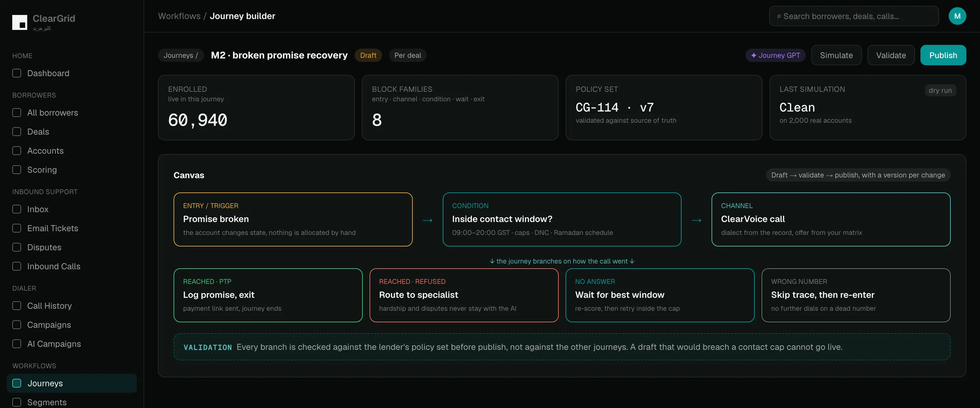This screenshot has width=980, height=408.
Task: Click the Campaigns sidebar icon
Action: point(17,325)
